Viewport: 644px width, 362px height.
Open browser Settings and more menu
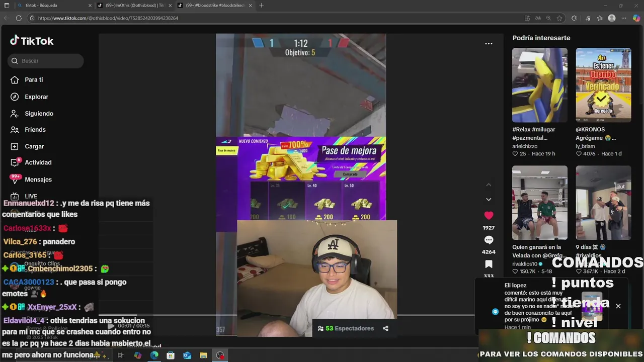[624, 18]
